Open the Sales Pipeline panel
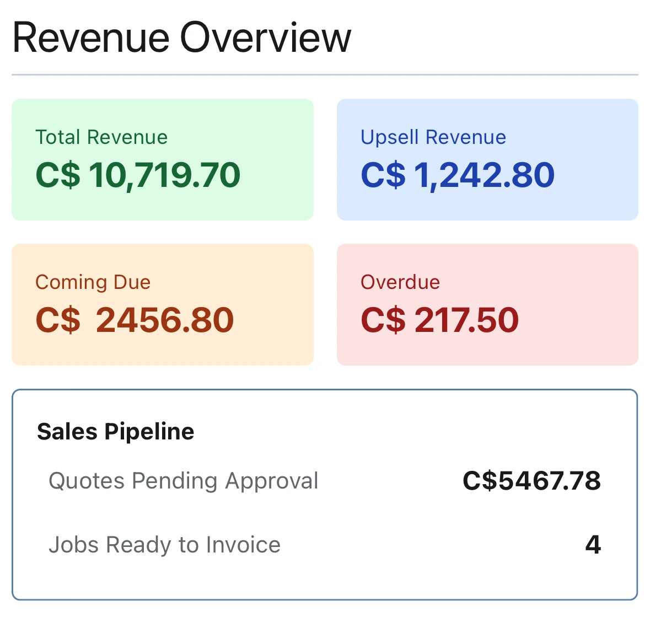 (x=325, y=493)
